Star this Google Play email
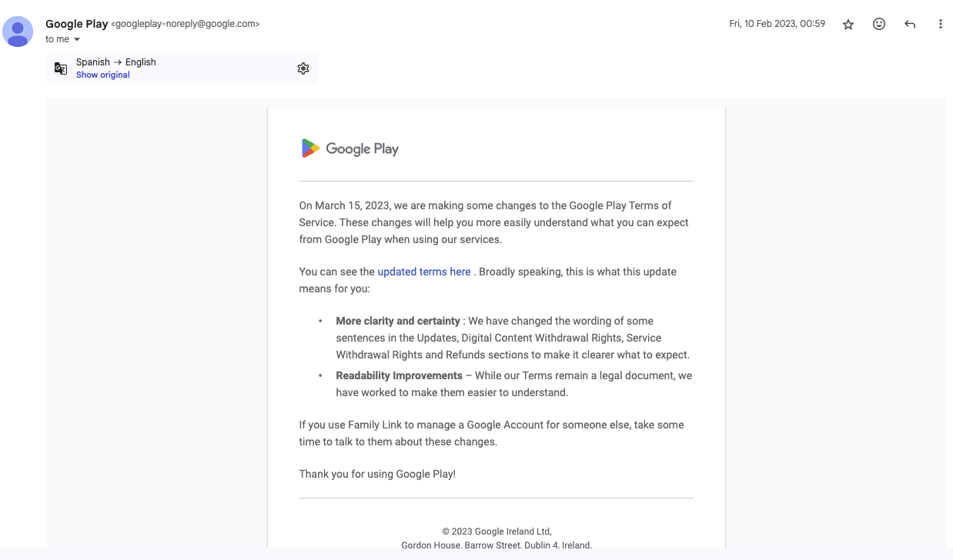 [x=848, y=25]
